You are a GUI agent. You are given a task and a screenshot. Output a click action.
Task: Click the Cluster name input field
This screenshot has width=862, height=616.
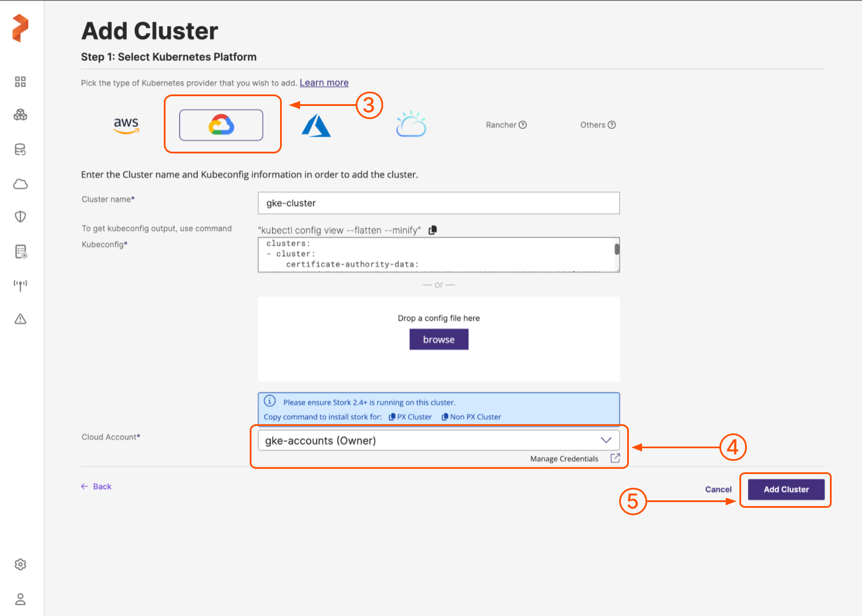click(438, 203)
